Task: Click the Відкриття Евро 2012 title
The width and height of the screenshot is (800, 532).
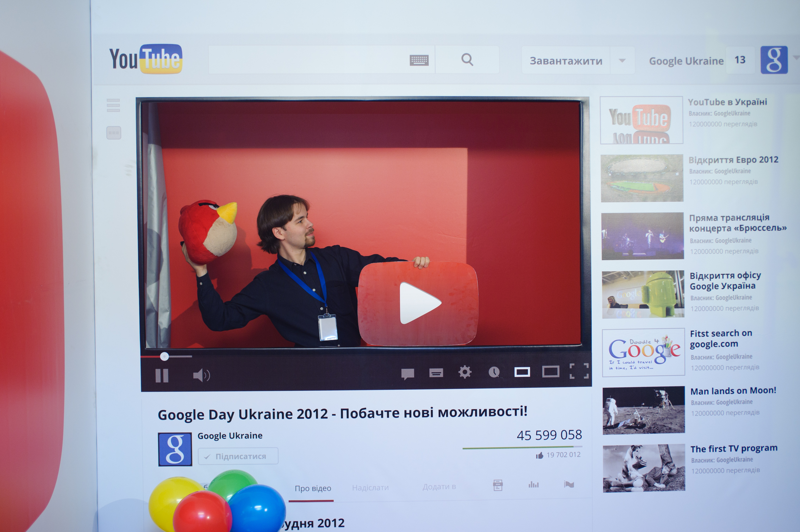Action: (733, 159)
